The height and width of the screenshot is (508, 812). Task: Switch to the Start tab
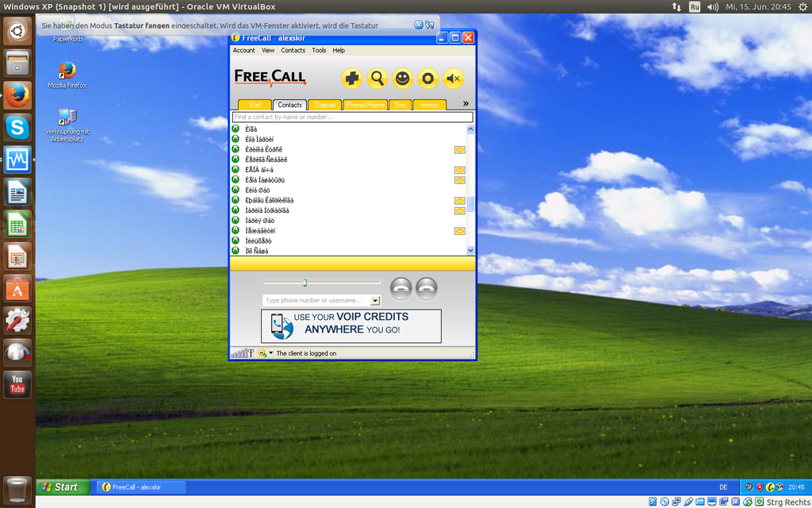[255, 105]
